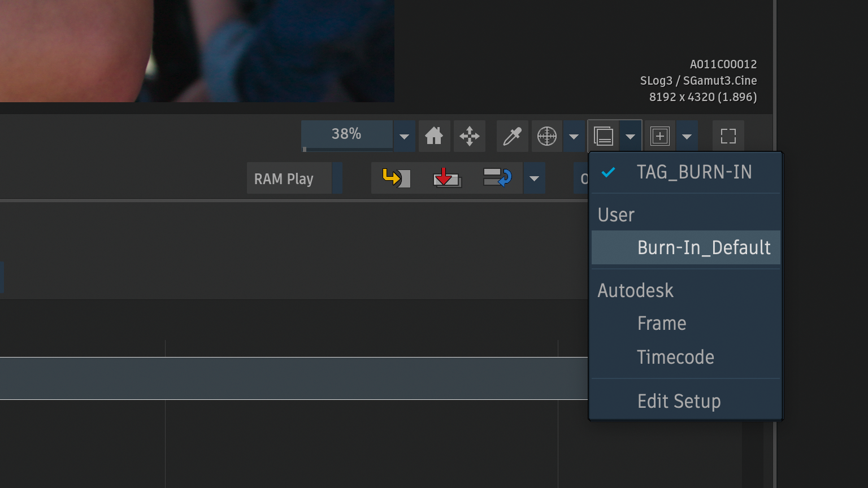Screen dimensions: 868x488
Task: Toggle the burn-in overlay icon
Action: (x=604, y=136)
